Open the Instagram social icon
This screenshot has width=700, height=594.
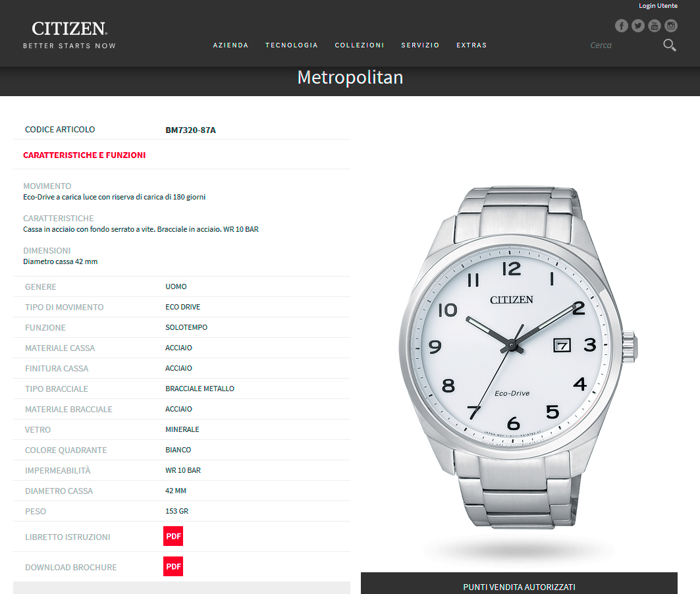(x=670, y=26)
